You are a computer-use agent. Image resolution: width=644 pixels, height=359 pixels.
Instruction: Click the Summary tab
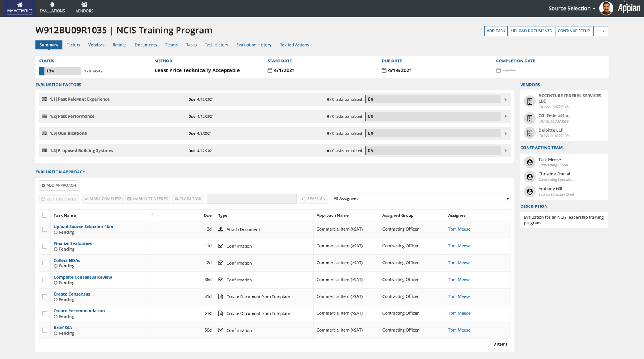[x=49, y=45]
